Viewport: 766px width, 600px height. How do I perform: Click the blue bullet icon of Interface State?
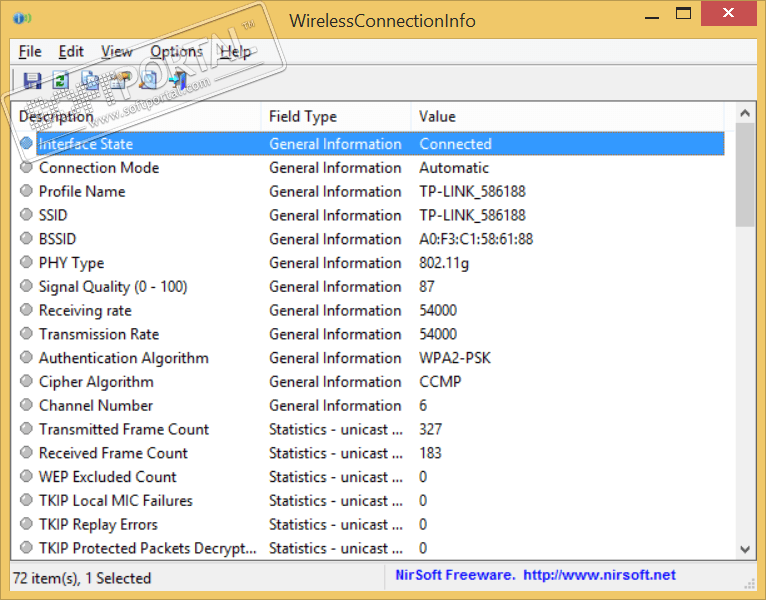[x=26, y=143]
